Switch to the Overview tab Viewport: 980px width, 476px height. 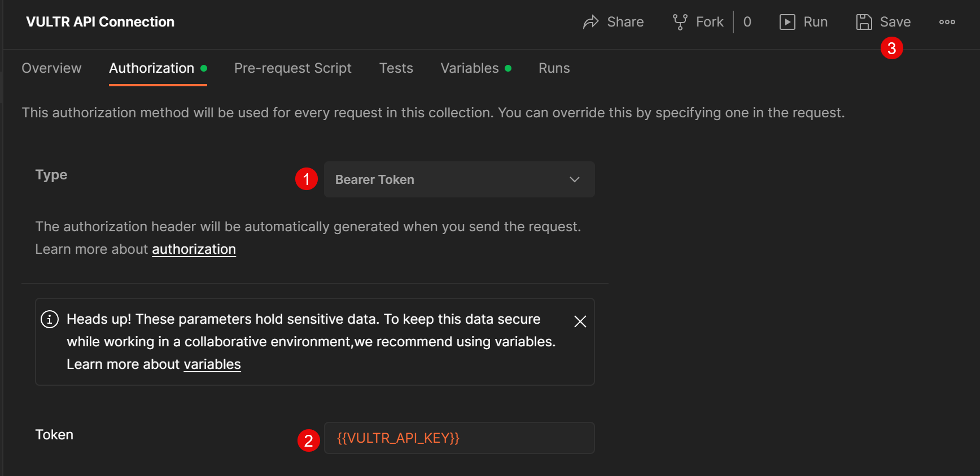(x=51, y=68)
